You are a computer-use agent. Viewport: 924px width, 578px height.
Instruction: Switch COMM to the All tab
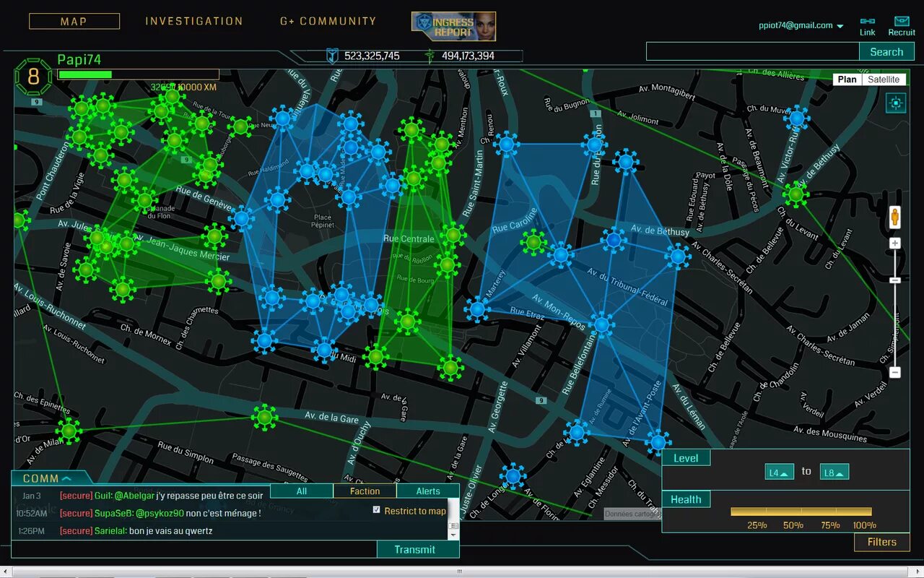(302, 491)
